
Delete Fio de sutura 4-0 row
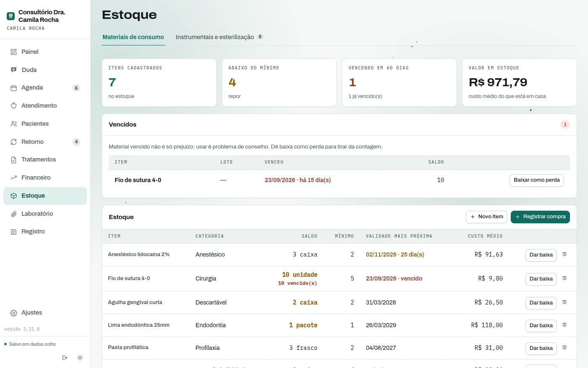tap(564, 278)
